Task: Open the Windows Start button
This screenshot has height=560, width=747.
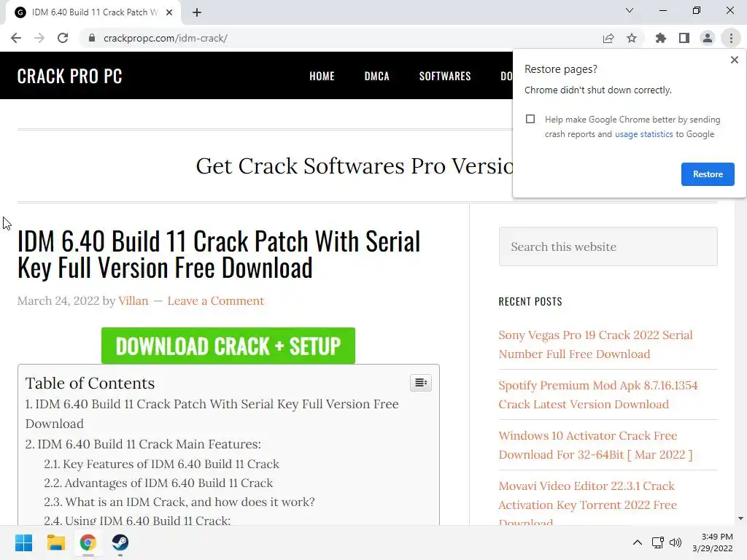Action: point(23,542)
